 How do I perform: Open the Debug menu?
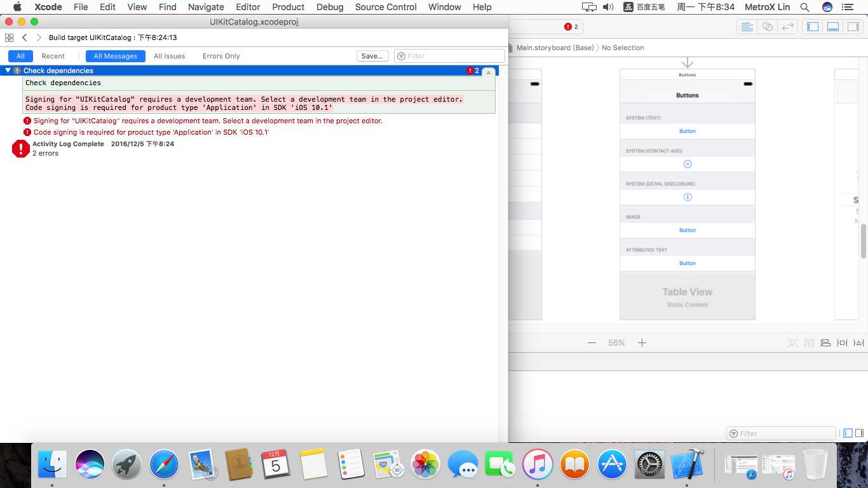pyautogui.click(x=330, y=7)
